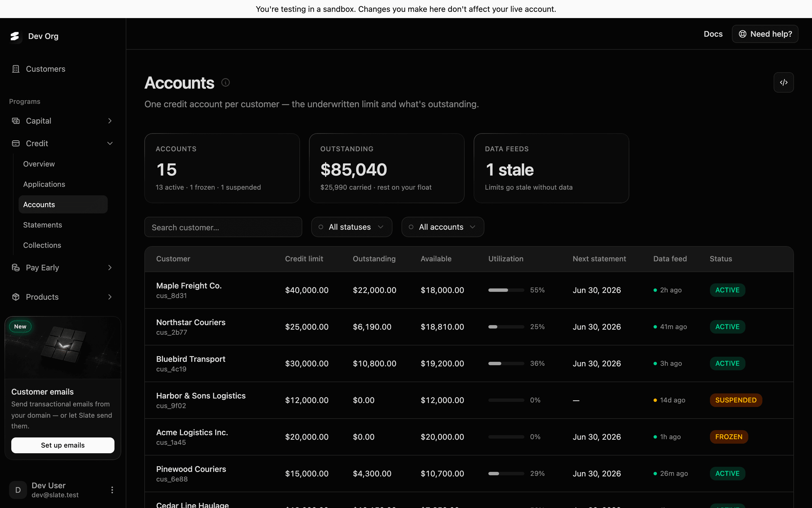Click the Customer emails promo image
This screenshot has width=812, height=508.
[x=63, y=348]
